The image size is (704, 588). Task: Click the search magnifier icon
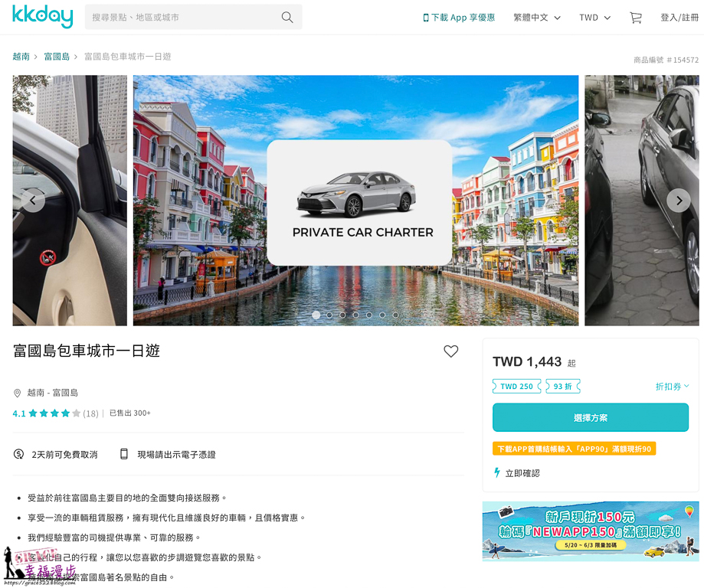pos(287,18)
